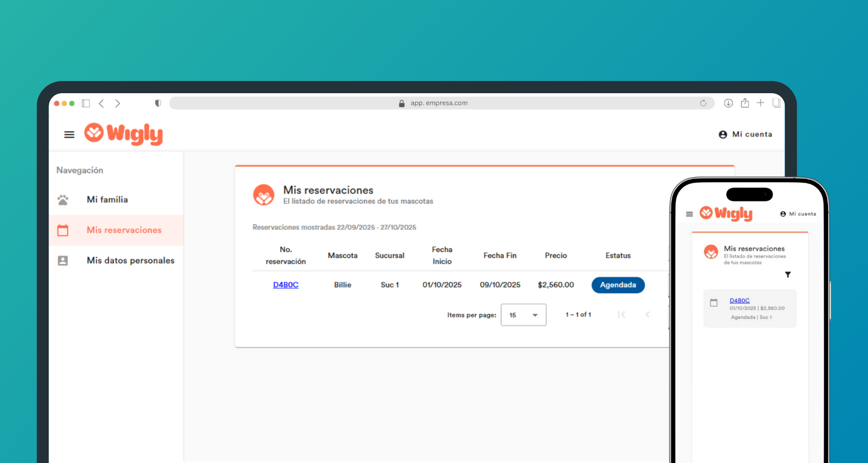Open Mi cuenta on the phone header

click(798, 214)
